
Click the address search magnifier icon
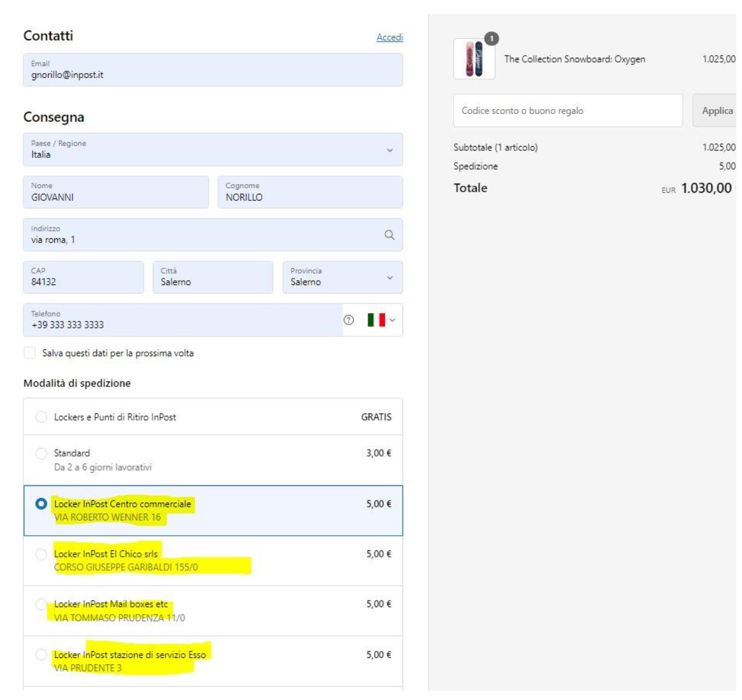[x=389, y=235]
